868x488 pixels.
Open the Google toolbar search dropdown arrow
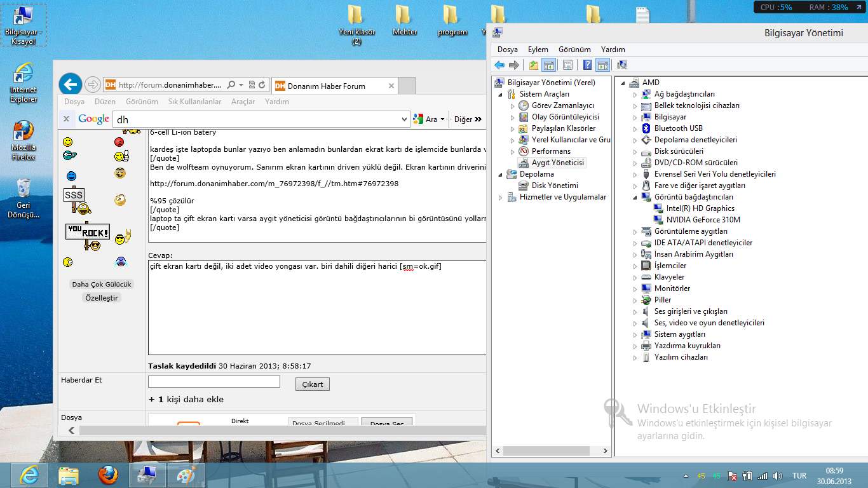[405, 119]
